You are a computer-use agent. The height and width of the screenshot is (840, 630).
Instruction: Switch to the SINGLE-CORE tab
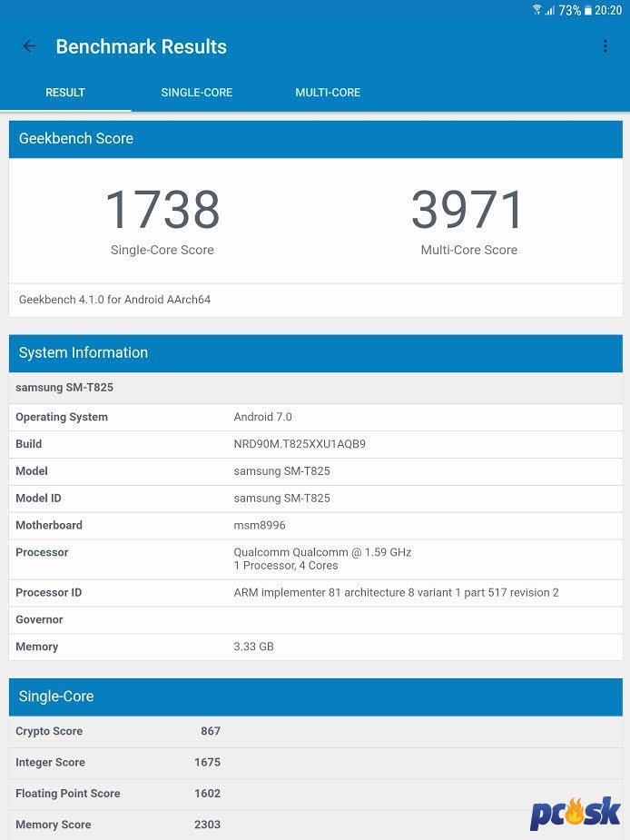[196, 93]
